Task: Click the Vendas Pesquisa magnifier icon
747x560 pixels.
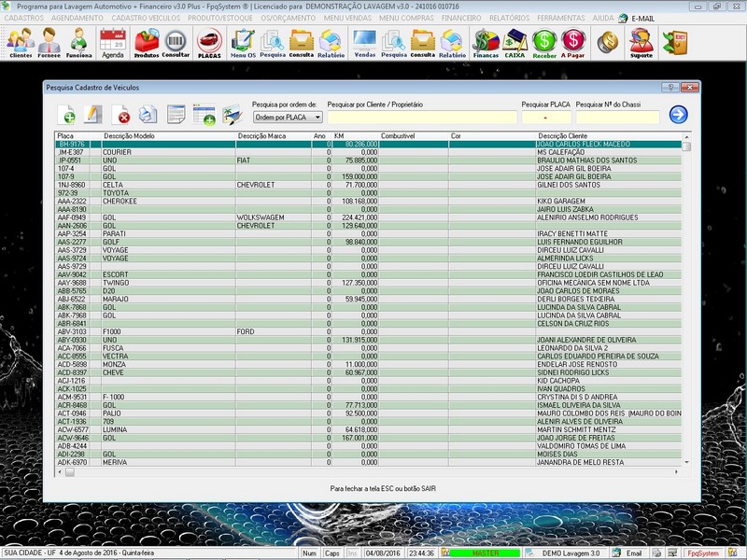Action: [394, 43]
